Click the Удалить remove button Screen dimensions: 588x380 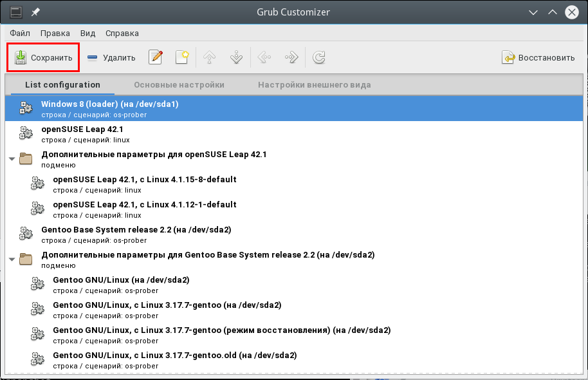(x=111, y=57)
